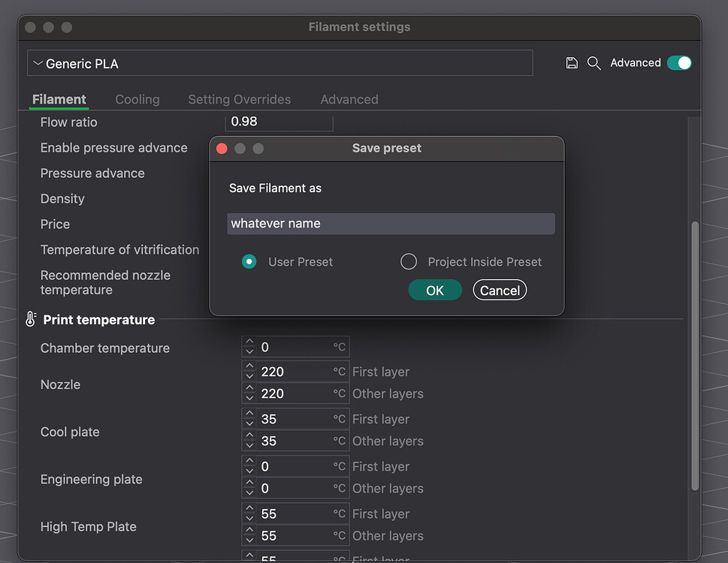Increase High Temp Plate First layer temperature

249,507
